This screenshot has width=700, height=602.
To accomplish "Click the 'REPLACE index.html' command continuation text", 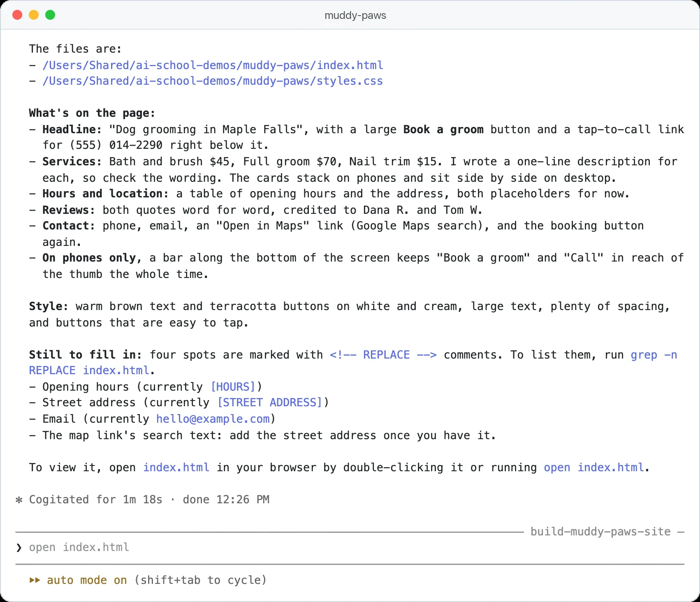I will 89,370.
